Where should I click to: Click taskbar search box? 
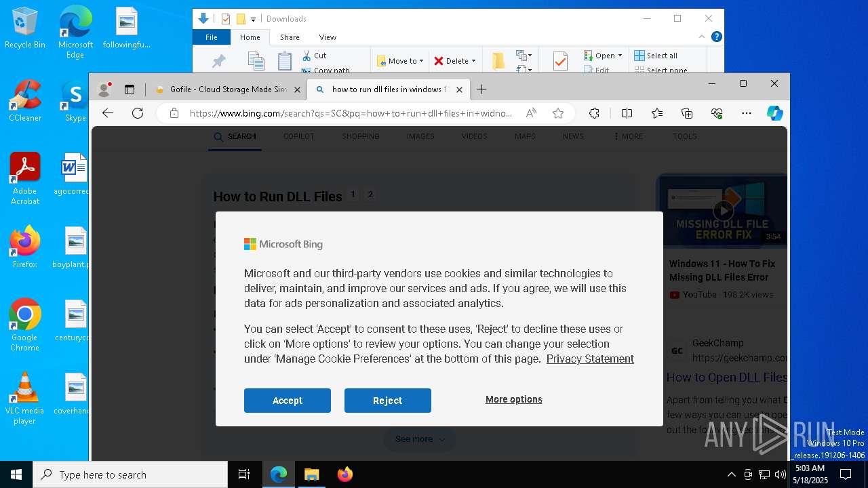[x=130, y=474]
